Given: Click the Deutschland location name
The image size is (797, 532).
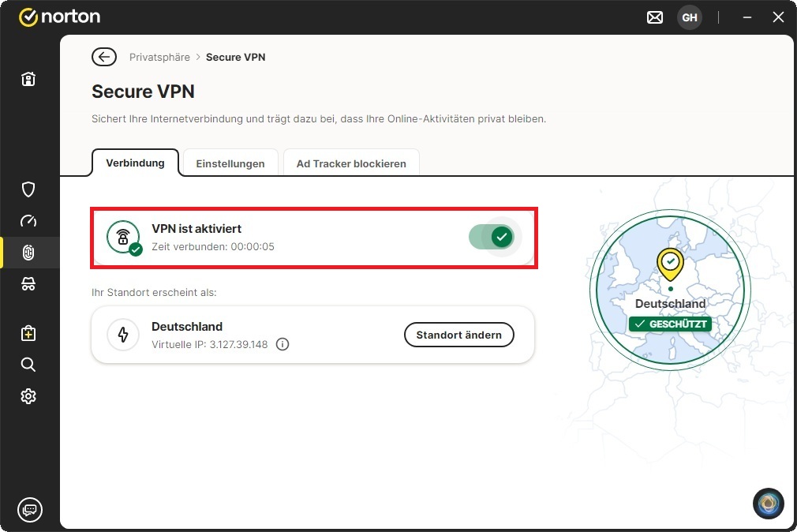Looking at the screenshot, I should [187, 327].
